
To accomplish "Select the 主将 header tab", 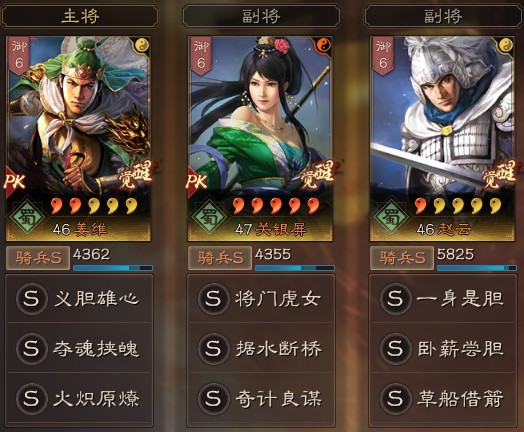I will tap(80, 16).
